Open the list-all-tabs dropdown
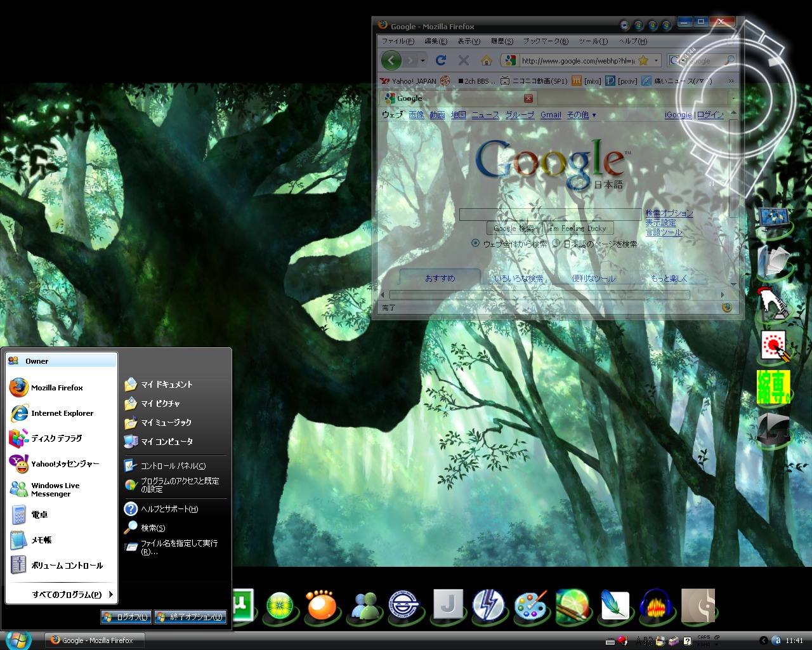Screen dimensions: 812x650 pos(733,98)
